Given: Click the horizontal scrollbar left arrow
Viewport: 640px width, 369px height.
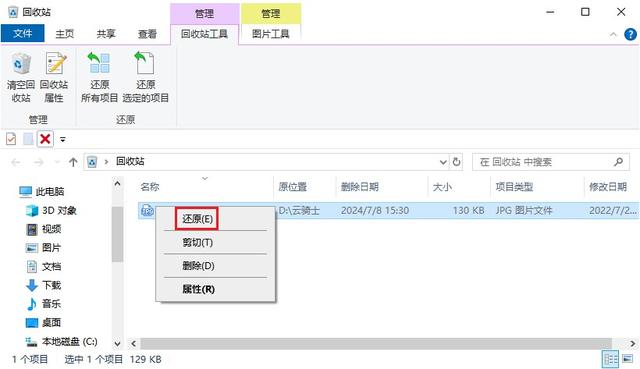Looking at the screenshot, I should pyautogui.click(x=133, y=344).
